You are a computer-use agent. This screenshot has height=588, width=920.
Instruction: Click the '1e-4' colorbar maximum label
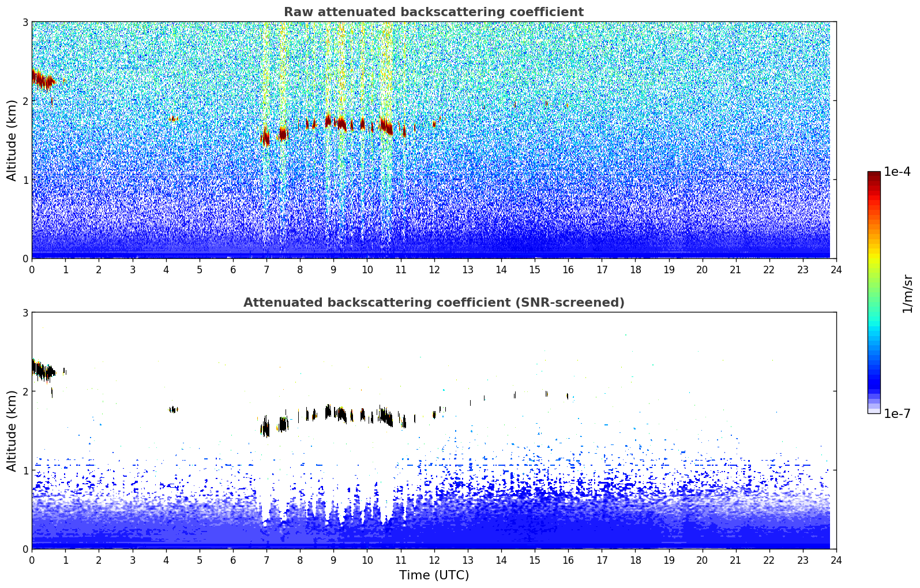pyautogui.click(x=898, y=172)
